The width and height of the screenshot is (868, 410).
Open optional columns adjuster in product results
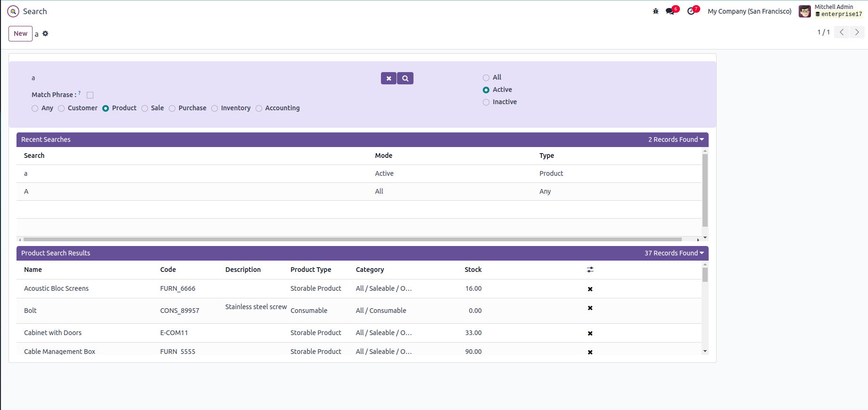pos(590,270)
